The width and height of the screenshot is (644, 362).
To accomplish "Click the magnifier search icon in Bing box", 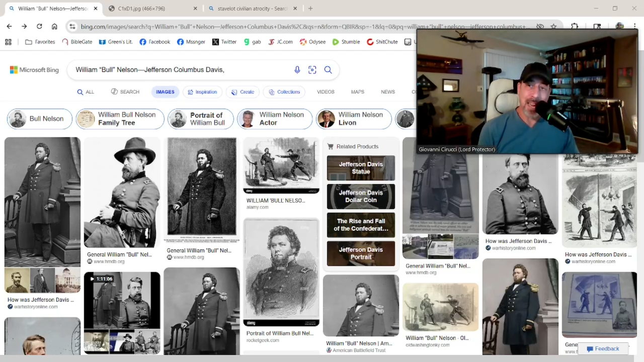I will click(x=328, y=70).
